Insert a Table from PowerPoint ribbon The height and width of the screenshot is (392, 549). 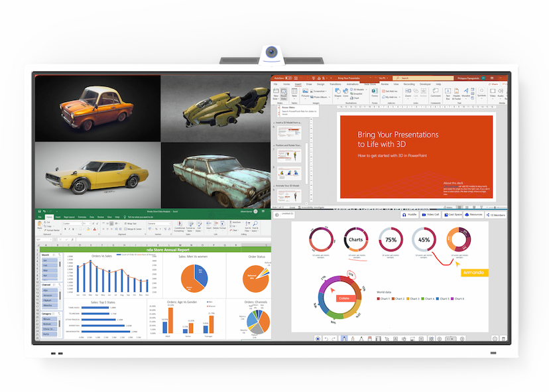click(x=294, y=96)
